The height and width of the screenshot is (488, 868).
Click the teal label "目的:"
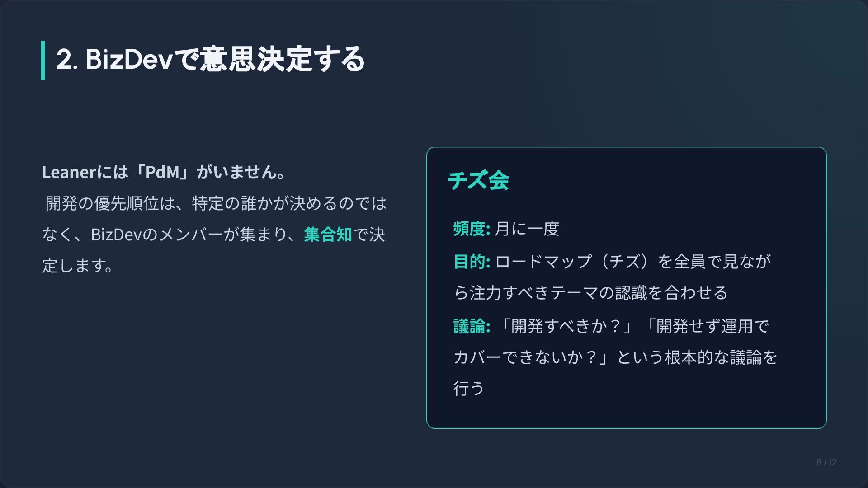click(x=472, y=261)
